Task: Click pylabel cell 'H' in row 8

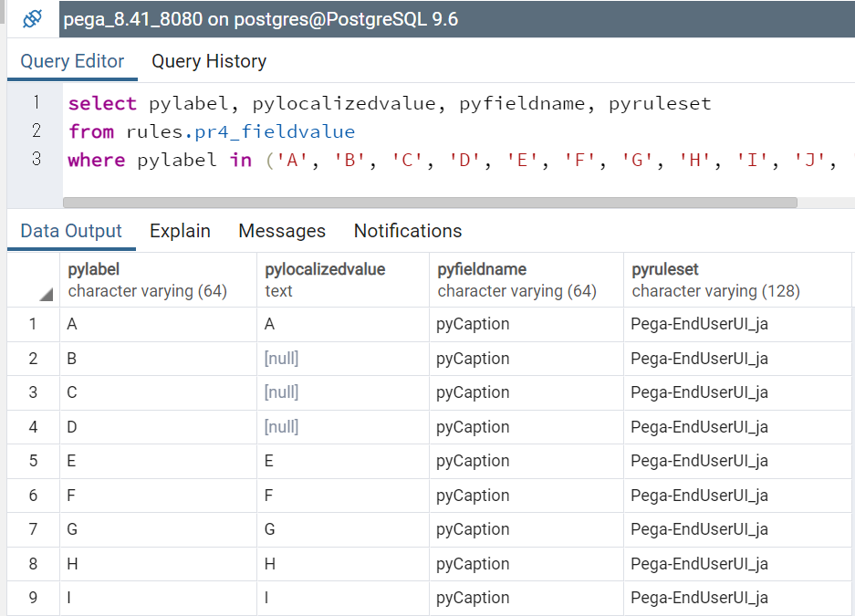Action: tap(158, 564)
